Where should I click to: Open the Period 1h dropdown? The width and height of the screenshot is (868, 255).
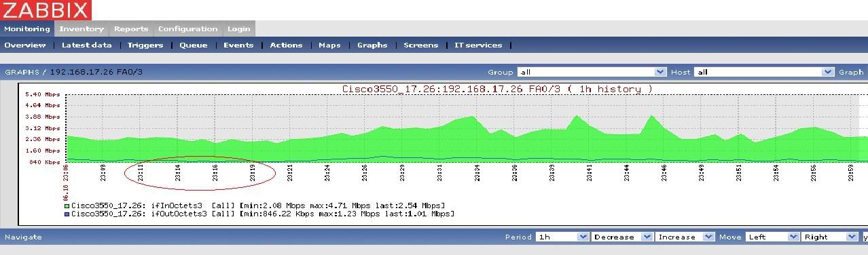(x=562, y=237)
